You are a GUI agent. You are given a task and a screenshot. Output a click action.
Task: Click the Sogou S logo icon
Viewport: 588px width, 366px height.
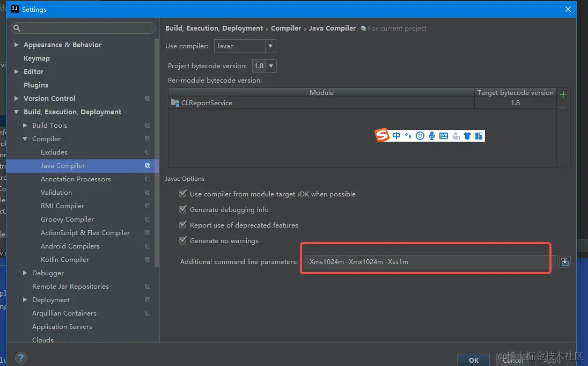click(382, 135)
